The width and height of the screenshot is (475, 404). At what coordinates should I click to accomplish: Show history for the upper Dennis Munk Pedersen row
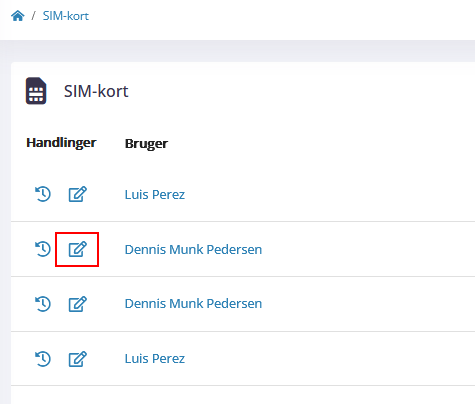tap(43, 249)
